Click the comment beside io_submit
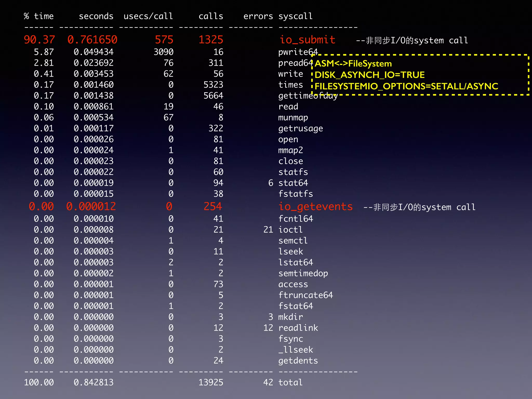Image resolution: width=532 pixels, height=399 pixels. (412, 41)
